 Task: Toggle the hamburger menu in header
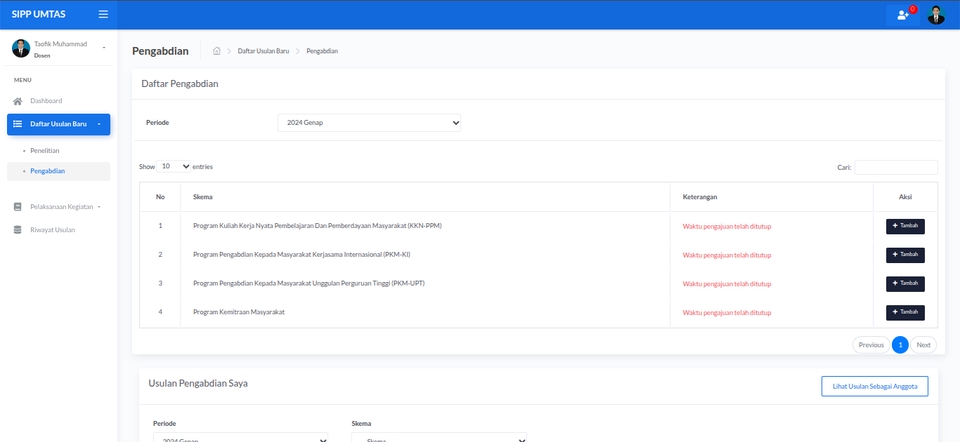[x=103, y=14]
